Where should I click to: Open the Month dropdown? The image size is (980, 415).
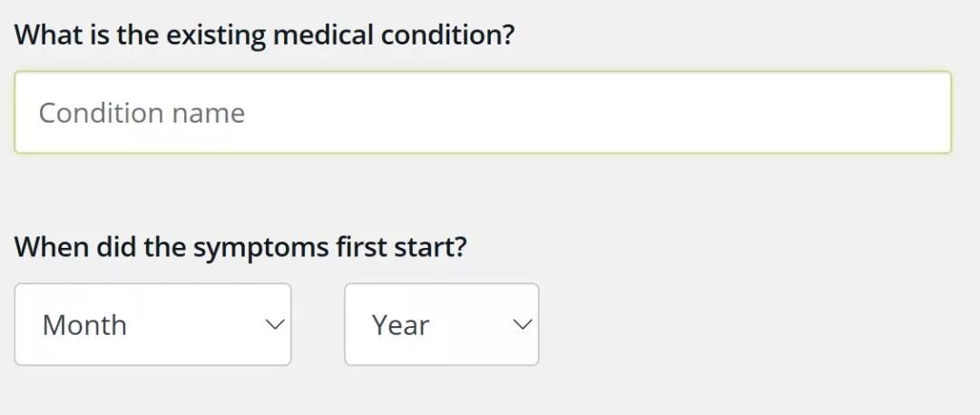pos(152,324)
